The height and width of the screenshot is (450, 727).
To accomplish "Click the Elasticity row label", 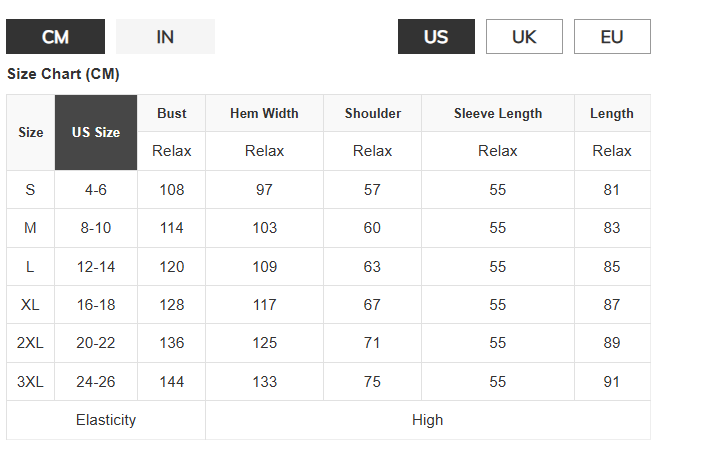I will pyautogui.click(x=106, y=420).
